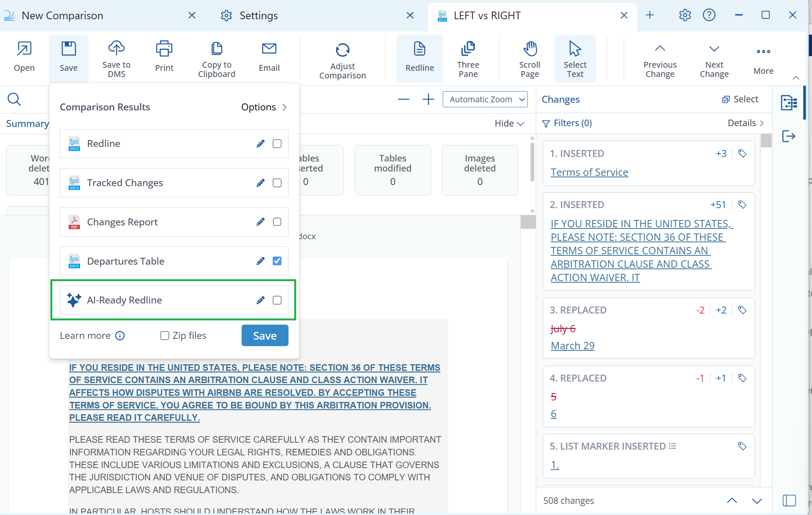Activate the Scroll Page tool

click(530, 58)
